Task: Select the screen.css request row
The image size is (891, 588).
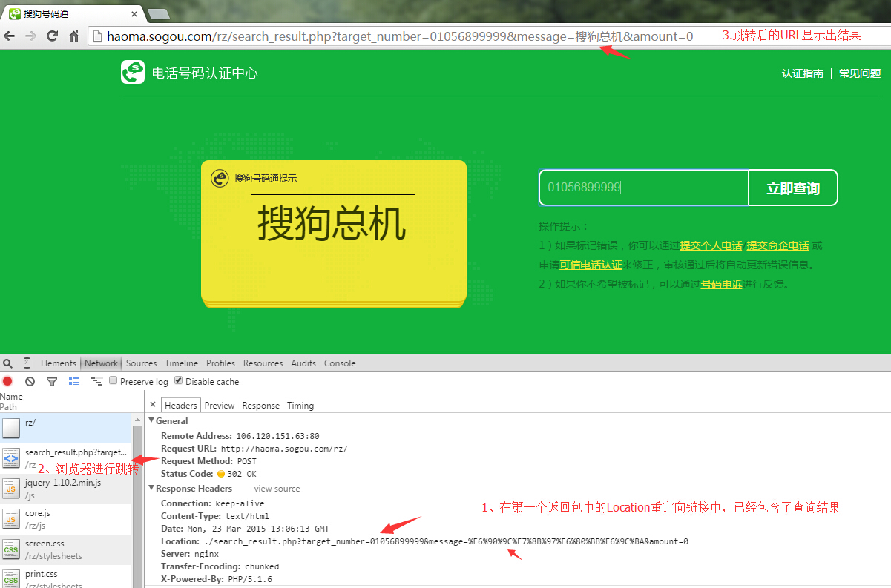Action: point(66,549)
